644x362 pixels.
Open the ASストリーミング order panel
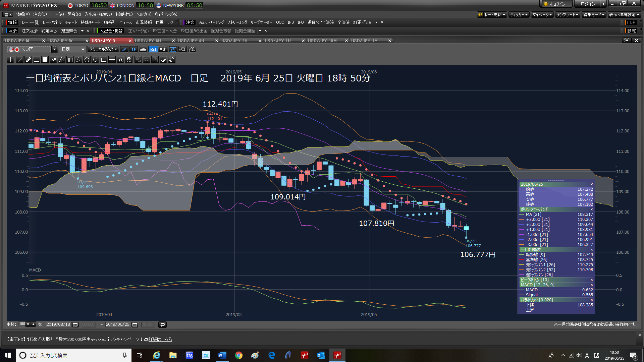coord(211,22)
